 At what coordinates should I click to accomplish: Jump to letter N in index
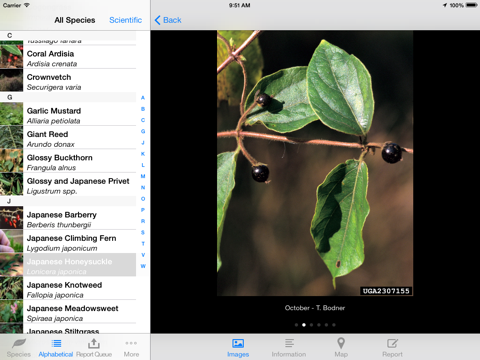pos(143,187)
